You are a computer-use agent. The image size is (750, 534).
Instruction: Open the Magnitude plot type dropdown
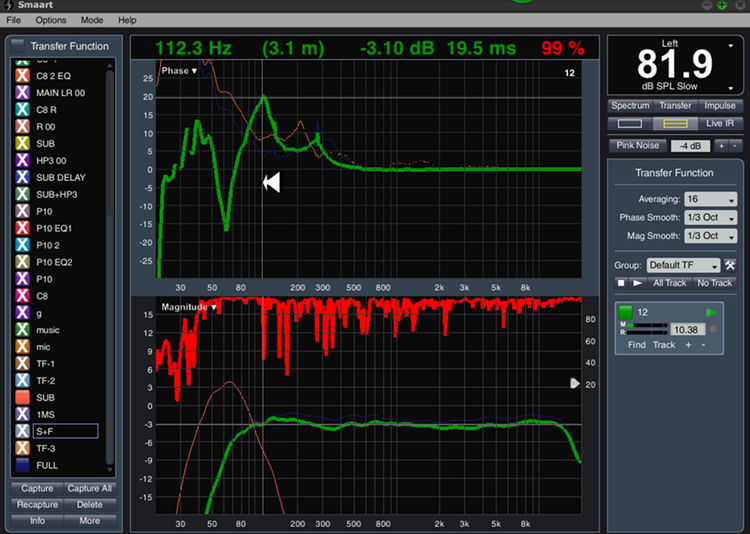point(189,307)
